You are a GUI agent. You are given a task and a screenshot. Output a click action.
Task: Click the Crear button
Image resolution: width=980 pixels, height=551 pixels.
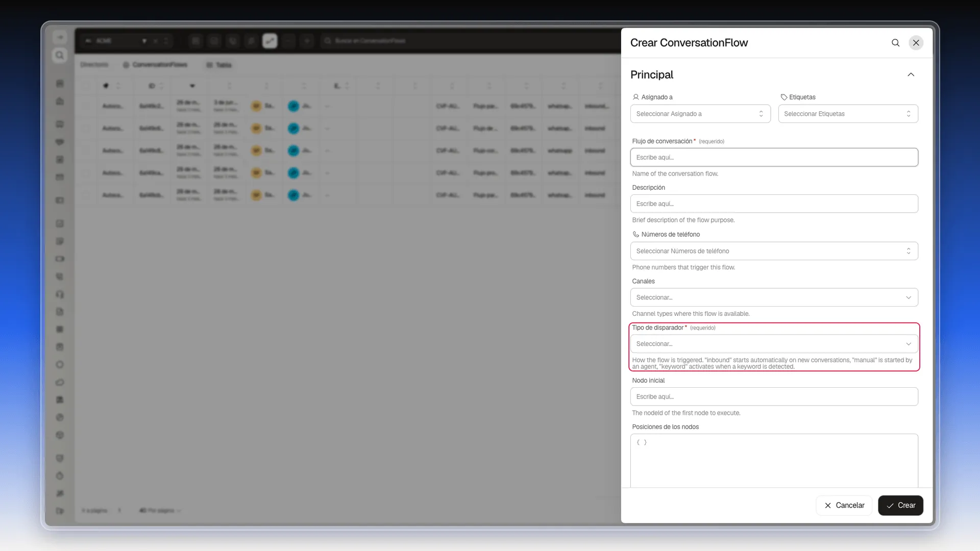pyautogui.click(x=900, y=505)
